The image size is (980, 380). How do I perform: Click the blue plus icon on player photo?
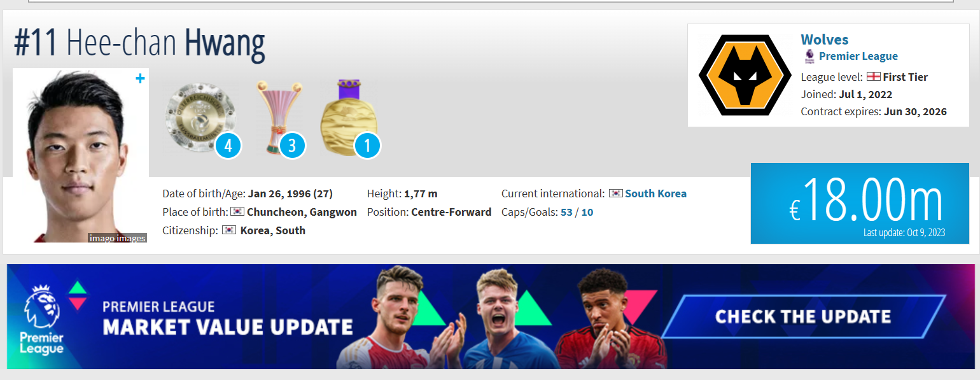pyautogui.click(x=141, y=78)
